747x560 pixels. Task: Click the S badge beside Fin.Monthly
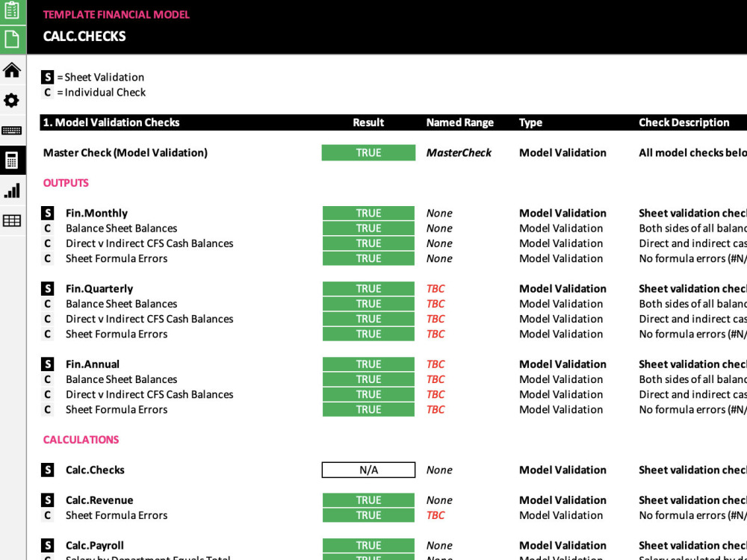[x=47, y=213]
